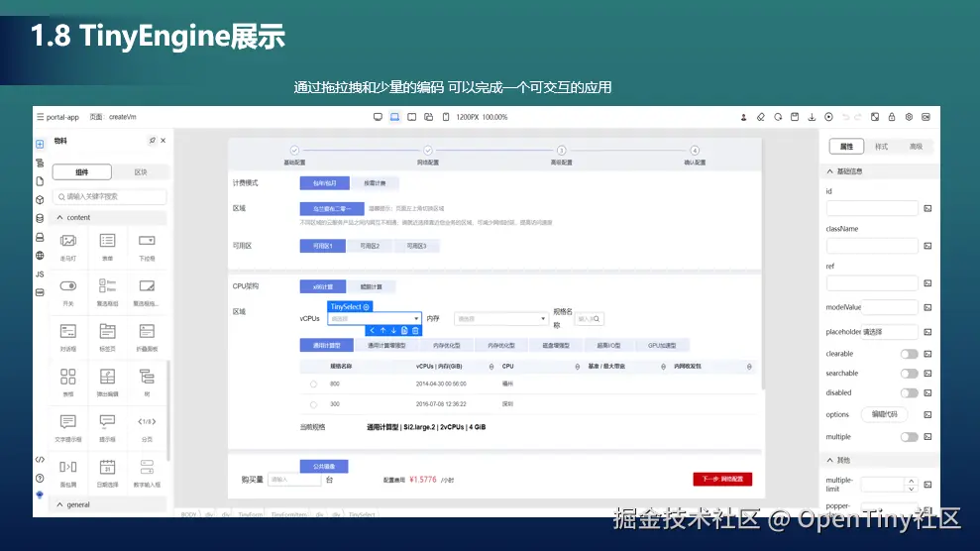Move selected TinySelect up with arrow icon
This screenshot has width=980, height=551.
coord(382,330)
